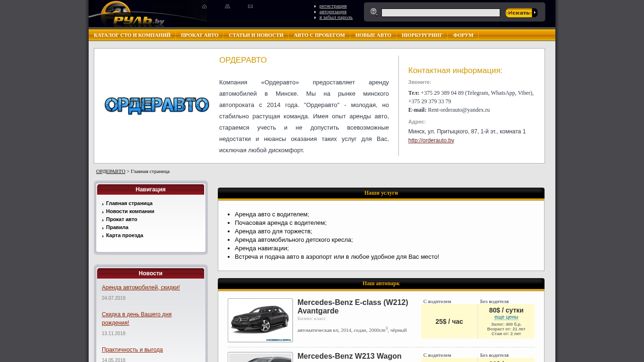The height and width of the screenshot is (362, 644).
Task: Click the line Аренда автомобильного детского кресла
Action: coord(294,240)
